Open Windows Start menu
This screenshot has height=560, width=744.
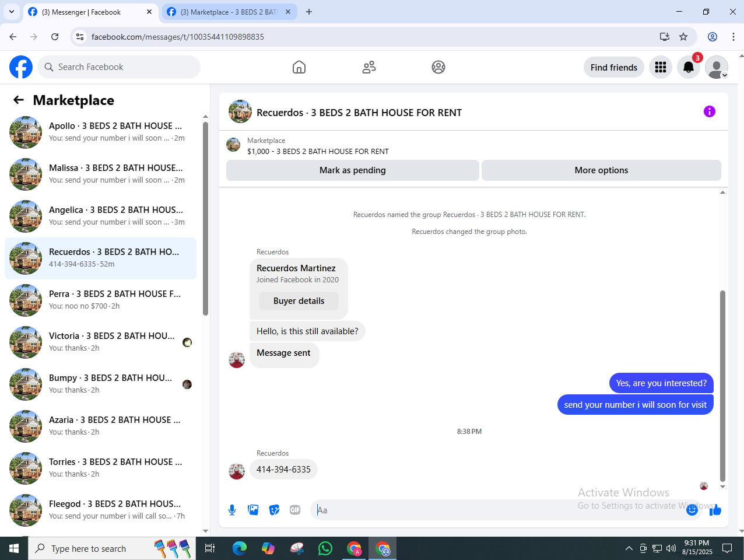[x=14, y=548]
